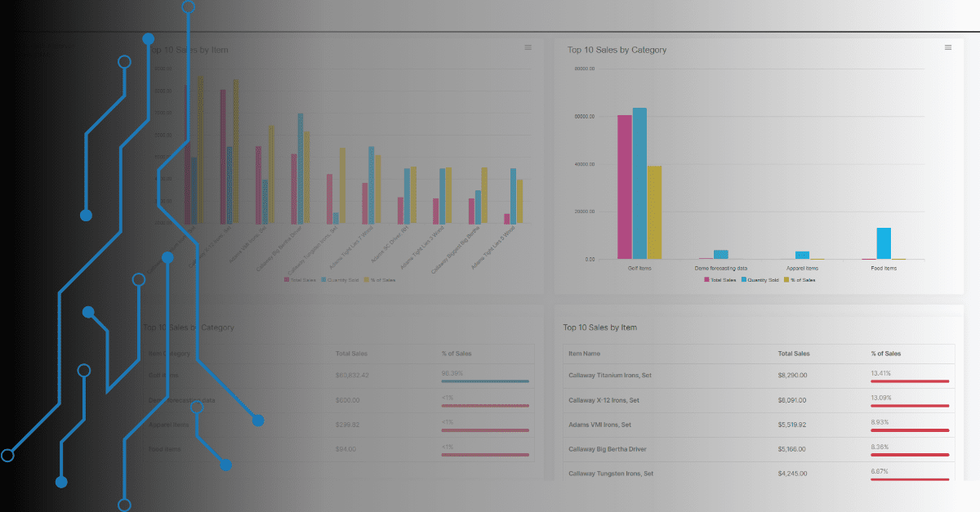The height and width of the screenshot is (512, 980).
Task: Sort by the Item Category column header
Action: [169, 354]
